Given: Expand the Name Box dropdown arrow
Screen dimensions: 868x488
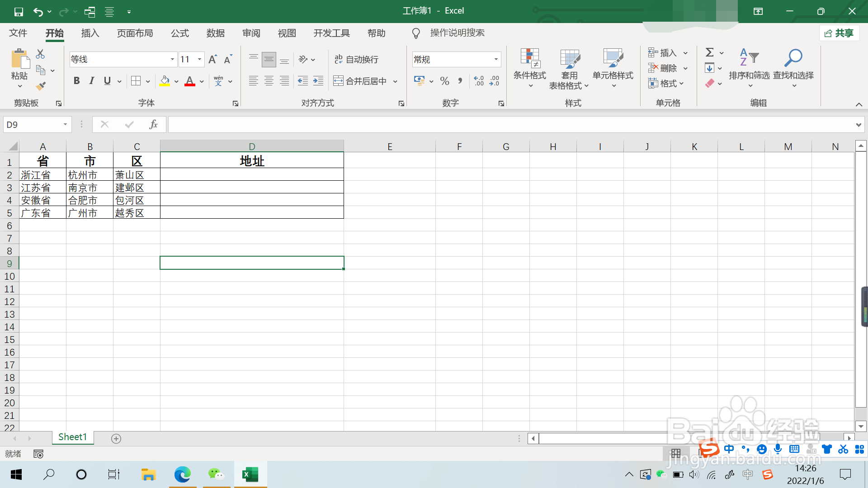Looking at the screenshot, I should point(65,124).
